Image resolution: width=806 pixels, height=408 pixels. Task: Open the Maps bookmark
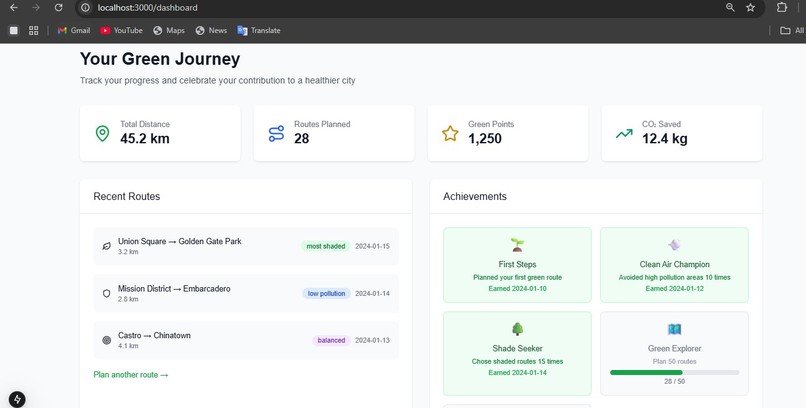(169, 30)
